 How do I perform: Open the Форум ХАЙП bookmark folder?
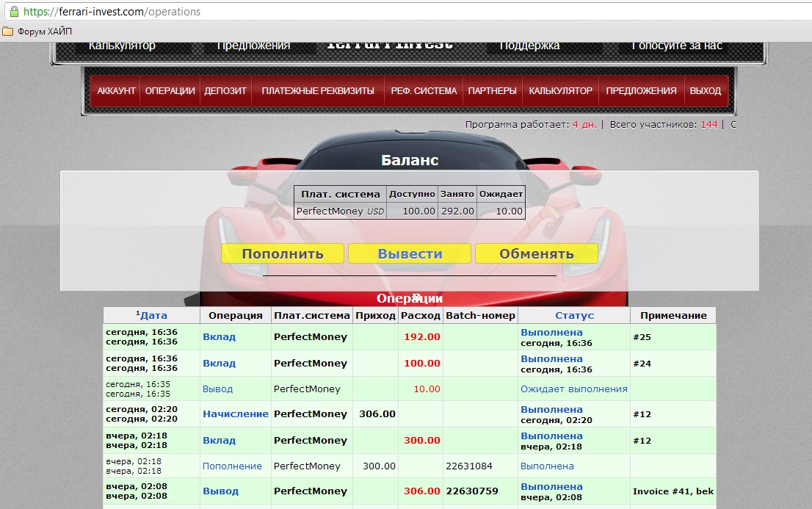pos(37,32)
